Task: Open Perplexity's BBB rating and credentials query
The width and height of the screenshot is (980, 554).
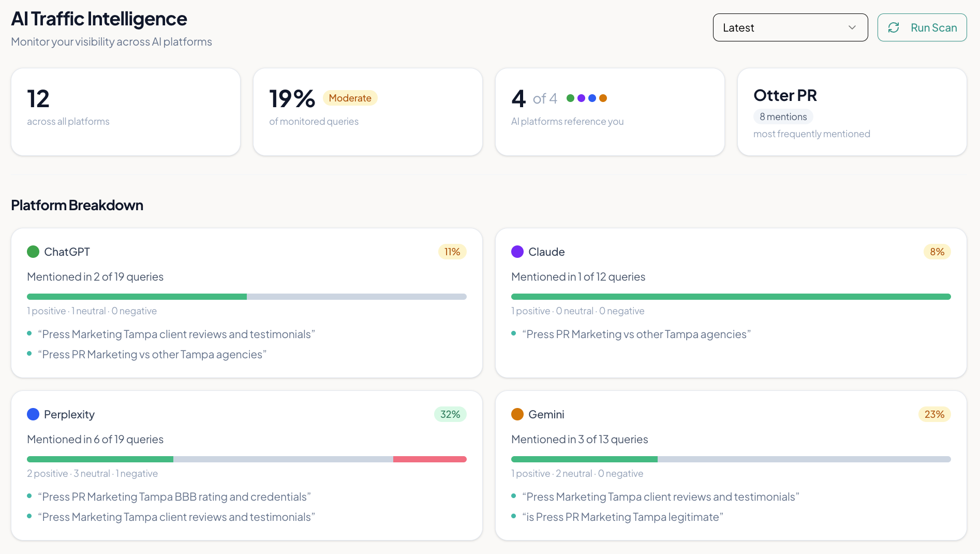Action: pos(176,497)
